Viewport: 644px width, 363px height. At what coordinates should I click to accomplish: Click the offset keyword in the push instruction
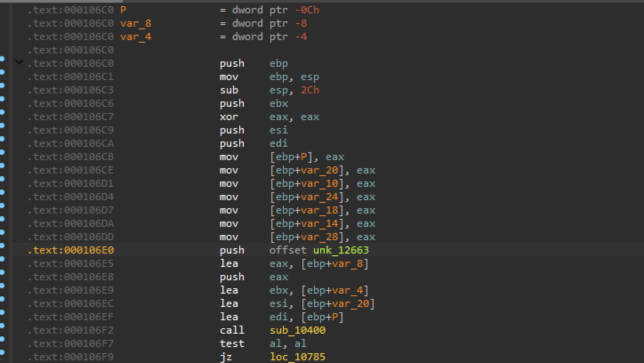click(288, 250)
